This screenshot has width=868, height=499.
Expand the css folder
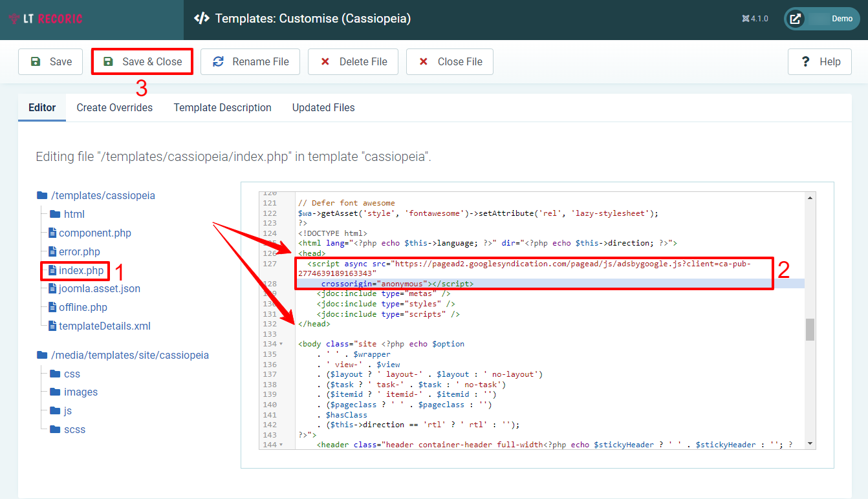point(72,374)
